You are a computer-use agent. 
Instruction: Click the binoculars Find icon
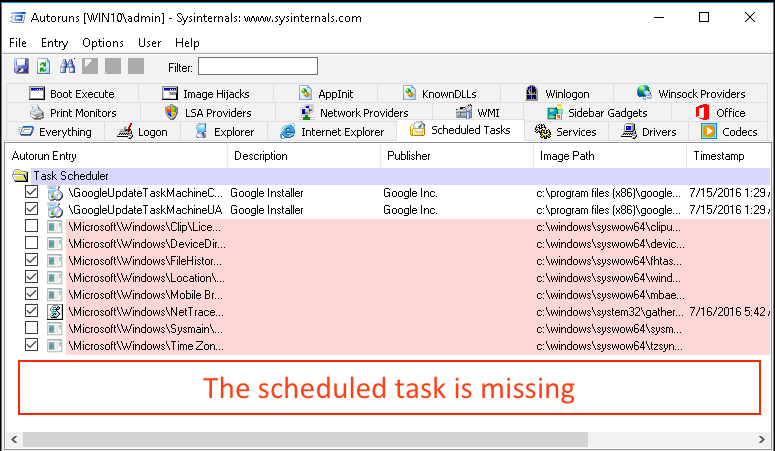click(67, 66)
